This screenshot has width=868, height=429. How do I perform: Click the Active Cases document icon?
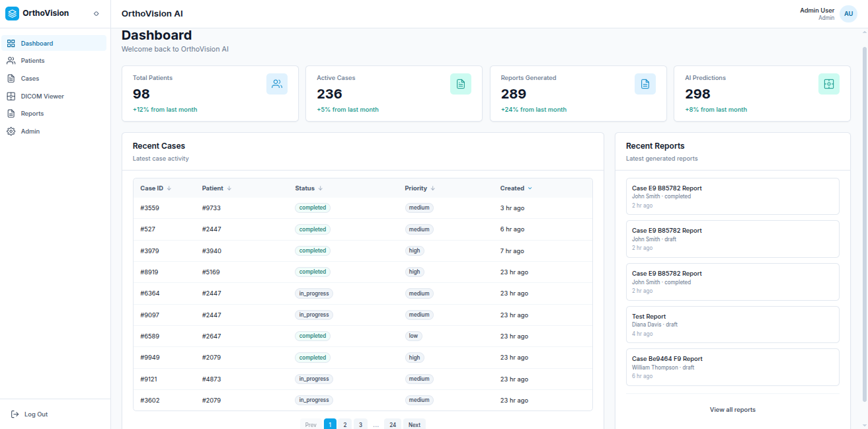[461, 84]
